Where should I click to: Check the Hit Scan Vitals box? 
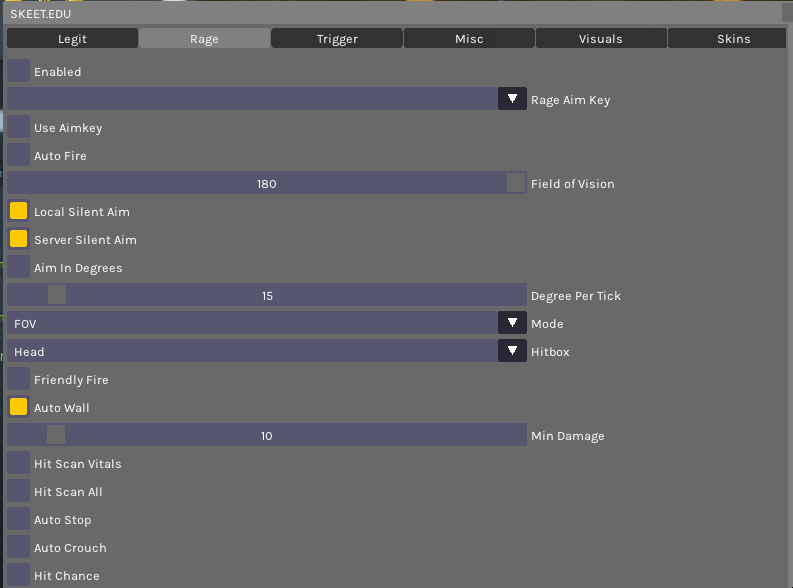coord(18,464)
